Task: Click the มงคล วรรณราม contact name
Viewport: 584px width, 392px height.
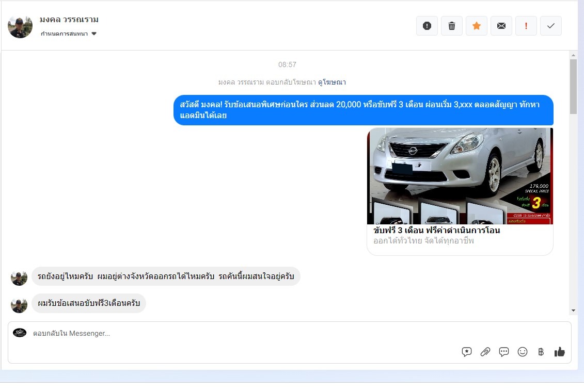Action: pyautogui.click(x=69, y=20)
